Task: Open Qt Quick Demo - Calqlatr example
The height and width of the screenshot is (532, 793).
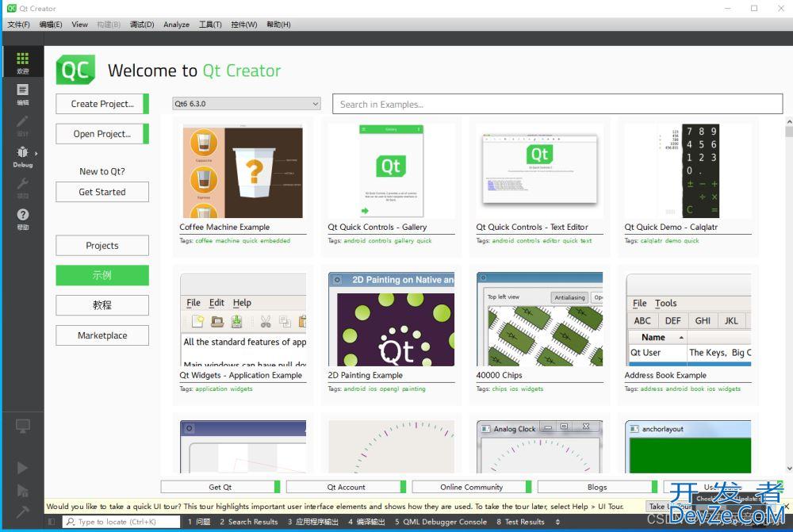Action: 688,172
